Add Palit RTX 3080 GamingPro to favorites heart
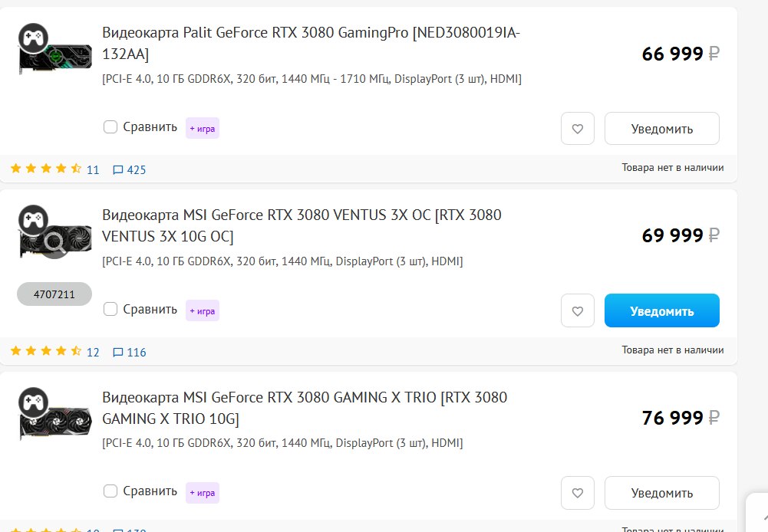The image size is (768, 532). click(578, 129)
